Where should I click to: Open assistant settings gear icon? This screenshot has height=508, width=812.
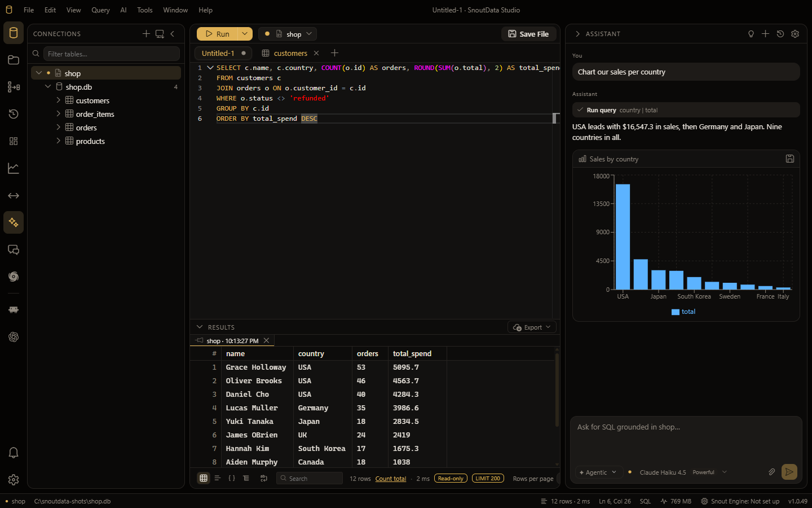point(795,34)
